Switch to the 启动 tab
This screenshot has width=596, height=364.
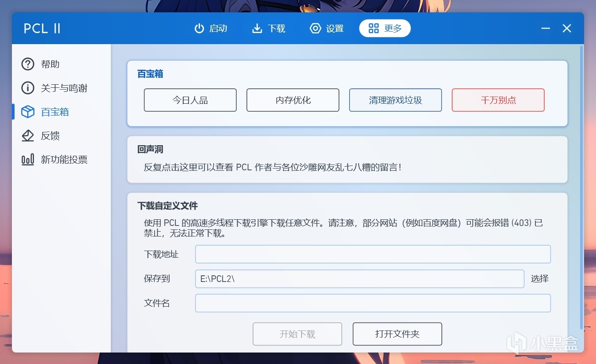click(211, 29)
